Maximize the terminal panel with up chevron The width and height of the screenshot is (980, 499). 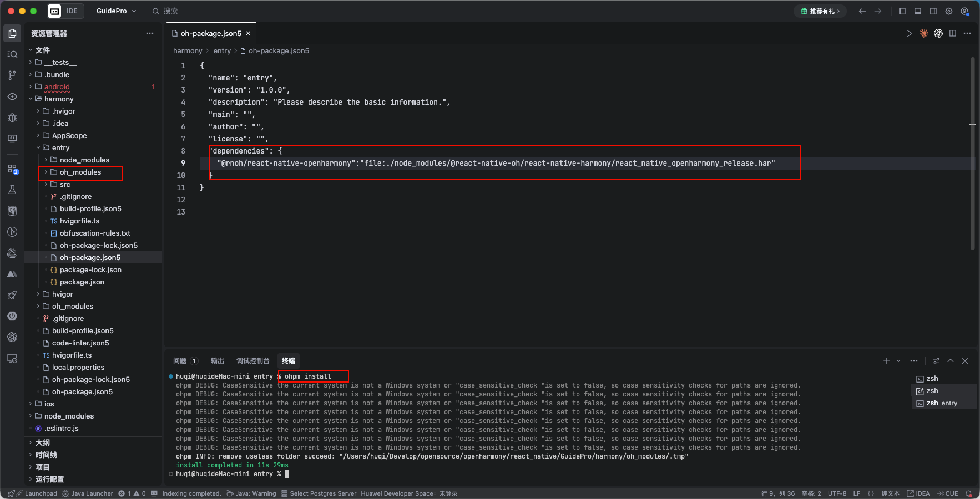click(951, 361)
